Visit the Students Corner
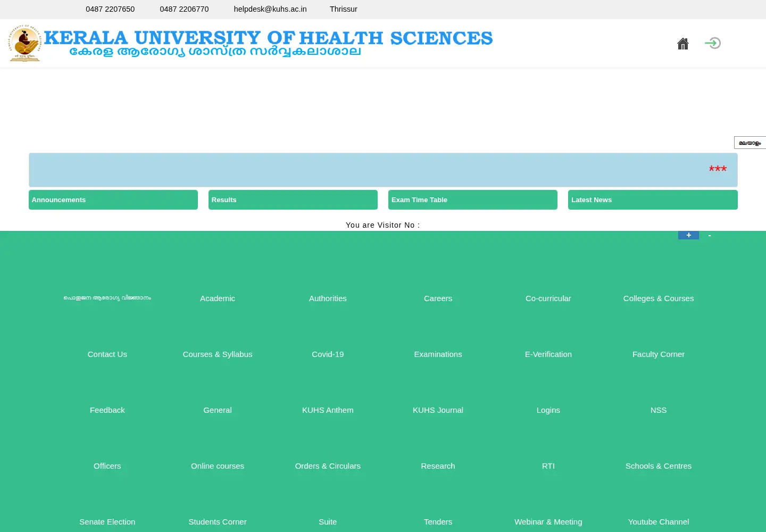The height and width of the screenshot is (532, 766). point(218,522)
